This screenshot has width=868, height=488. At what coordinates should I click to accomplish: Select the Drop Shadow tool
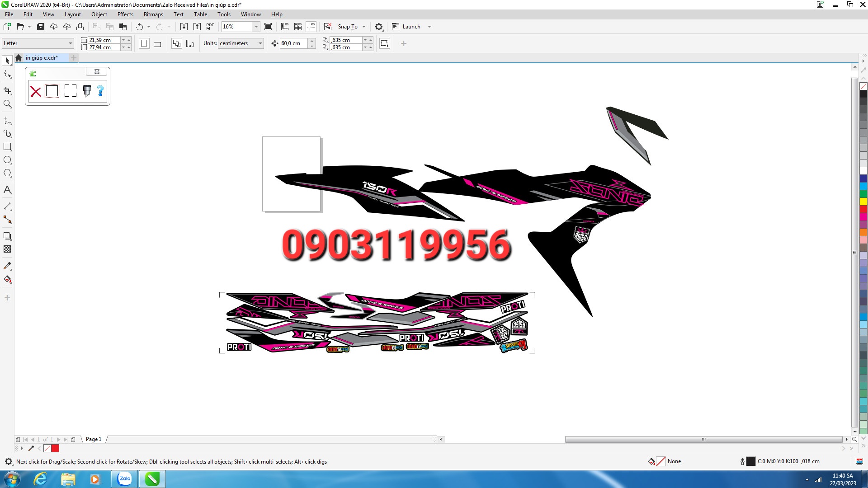(x=7, y=236)
